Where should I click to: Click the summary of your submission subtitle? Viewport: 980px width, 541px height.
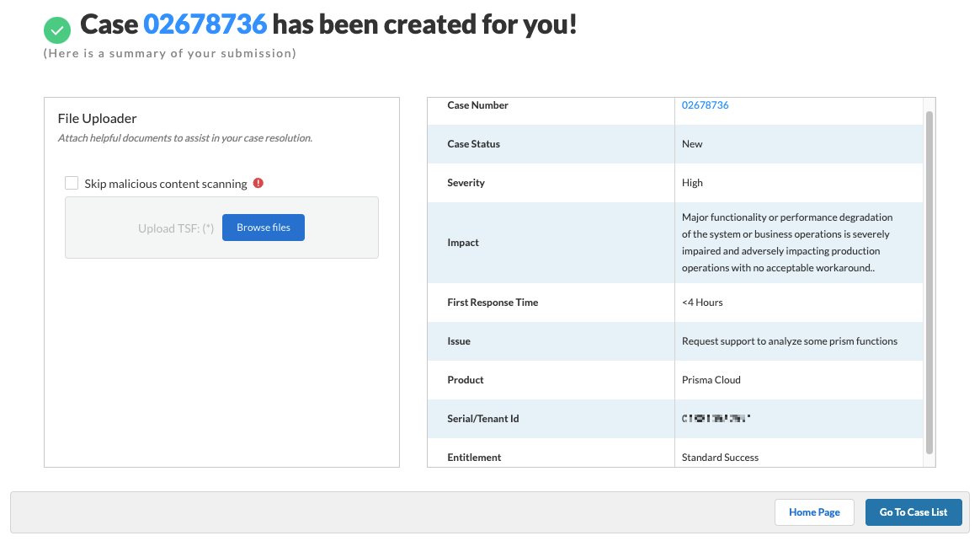pyautogui.click(x=170, y=54)
